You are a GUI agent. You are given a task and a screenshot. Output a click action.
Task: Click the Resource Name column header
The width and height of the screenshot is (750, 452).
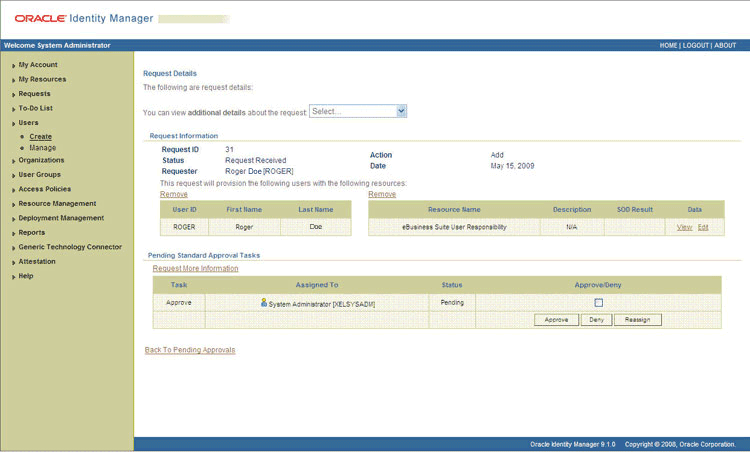click(x=454, y=209)
